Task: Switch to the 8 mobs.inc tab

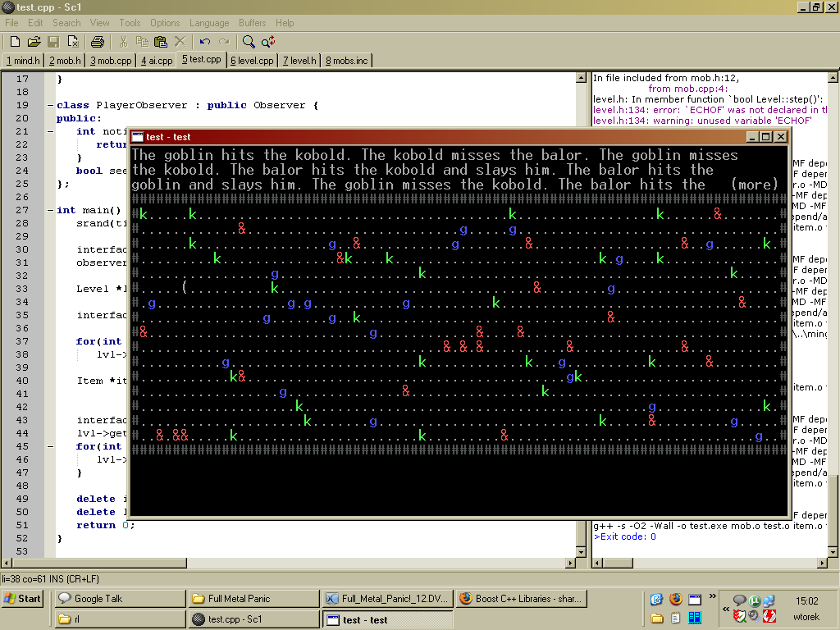Action: pos(347,61)
